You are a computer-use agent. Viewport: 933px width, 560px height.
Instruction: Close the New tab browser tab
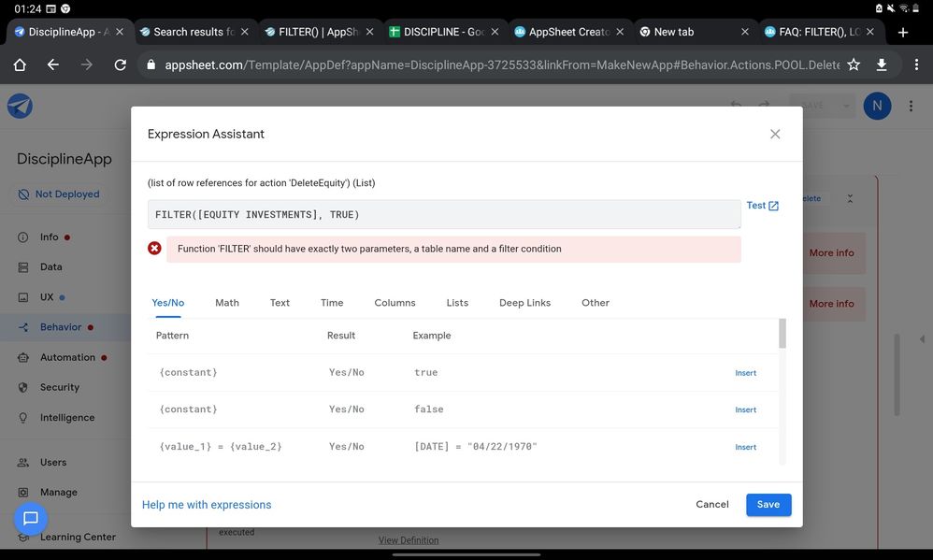tap(744, 32)
